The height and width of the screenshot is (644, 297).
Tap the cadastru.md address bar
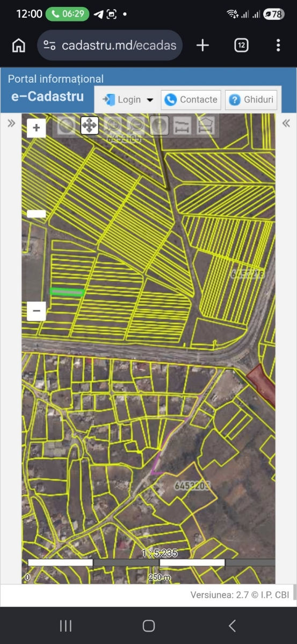[x=110, y=46]
